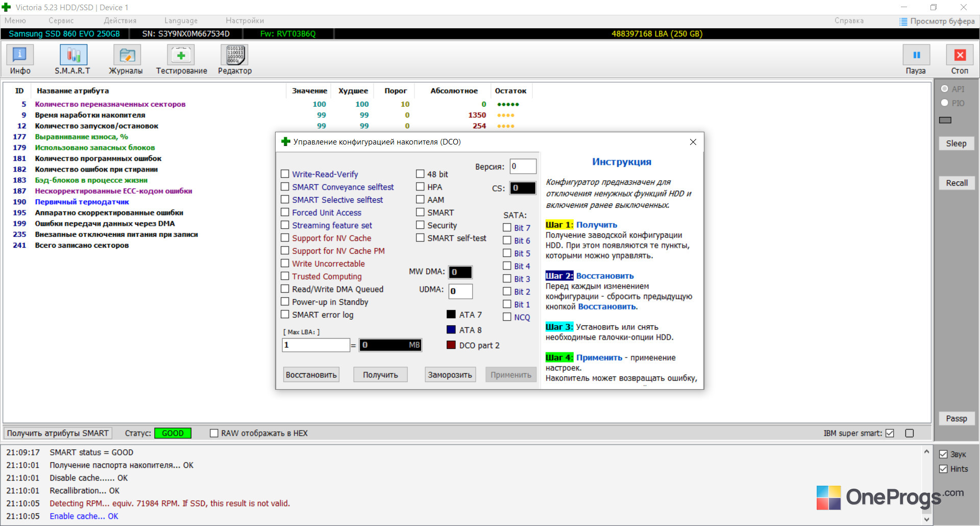
Task: Click the Версия input field
Action: coord(523,166)
